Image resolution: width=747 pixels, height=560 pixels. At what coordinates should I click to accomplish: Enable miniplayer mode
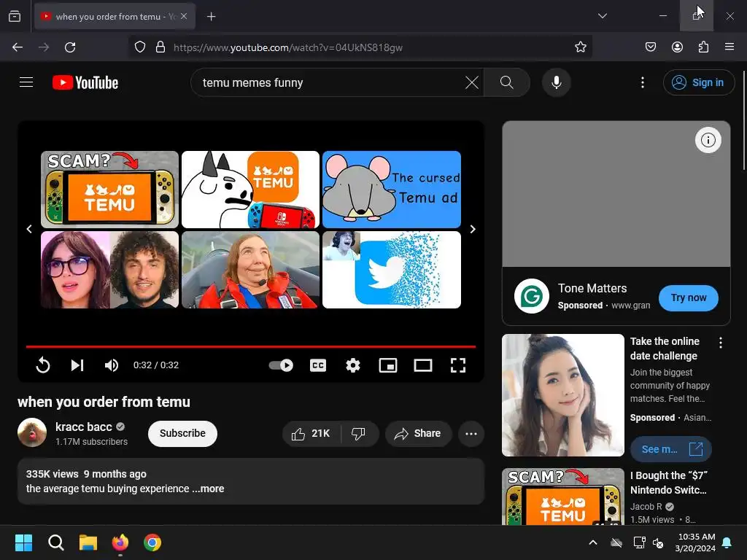click(388, 365)
